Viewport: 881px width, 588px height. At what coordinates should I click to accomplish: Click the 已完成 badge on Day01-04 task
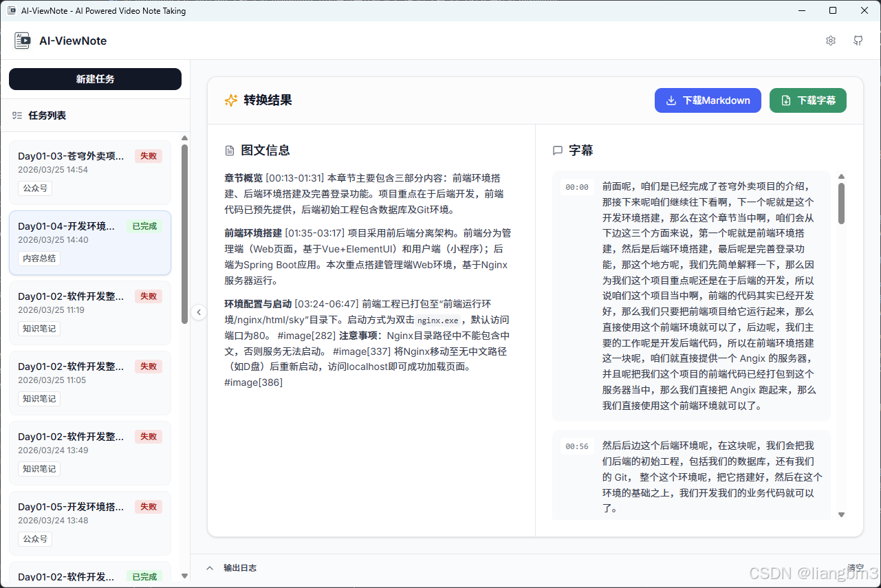tap(144, 226)
